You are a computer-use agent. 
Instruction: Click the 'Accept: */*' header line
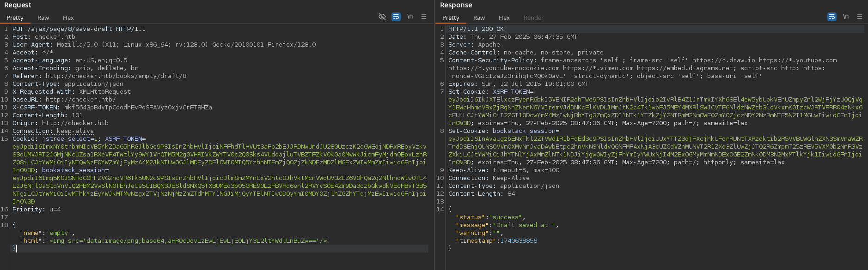click(33, 52)
